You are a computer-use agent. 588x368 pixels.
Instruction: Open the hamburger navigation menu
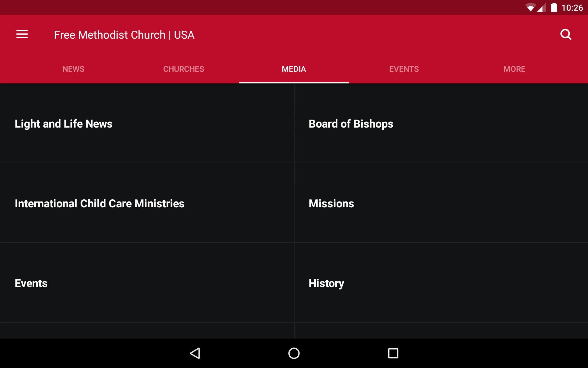click(x=22, y=34)
